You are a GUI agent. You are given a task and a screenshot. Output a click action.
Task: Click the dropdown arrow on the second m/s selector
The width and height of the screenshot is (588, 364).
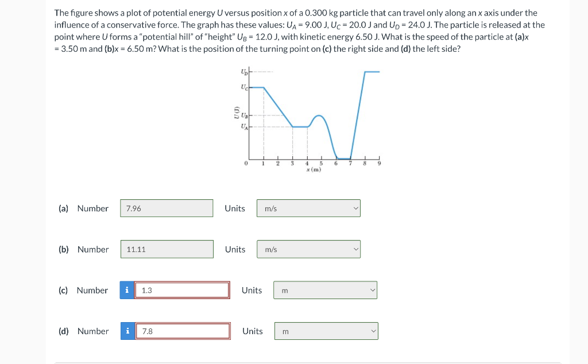(356, 249)
